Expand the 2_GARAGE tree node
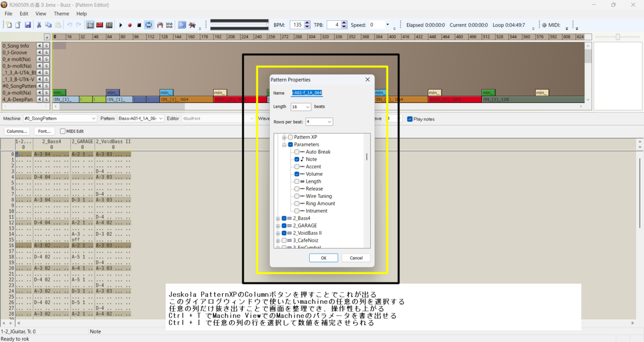The width and height of the screenshot is (644, 342). pos(278,226)
